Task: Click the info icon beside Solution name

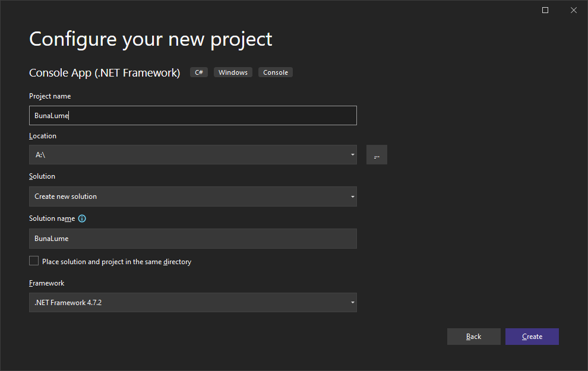Action: coord(82,218)
